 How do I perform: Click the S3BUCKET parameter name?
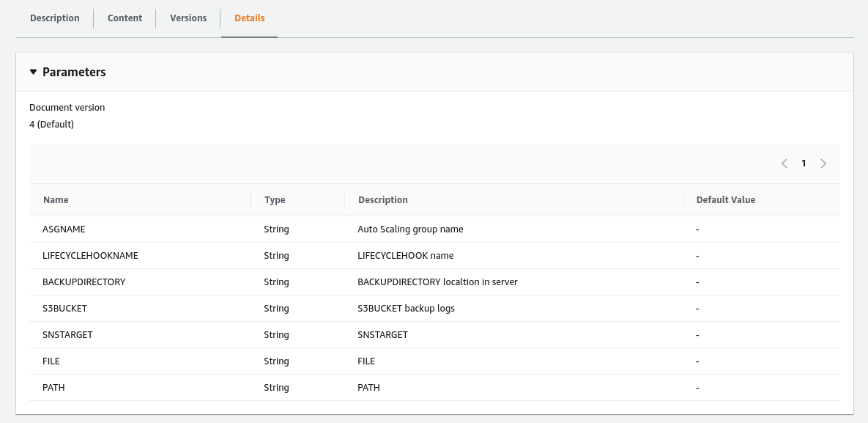(x=65, y=309)
